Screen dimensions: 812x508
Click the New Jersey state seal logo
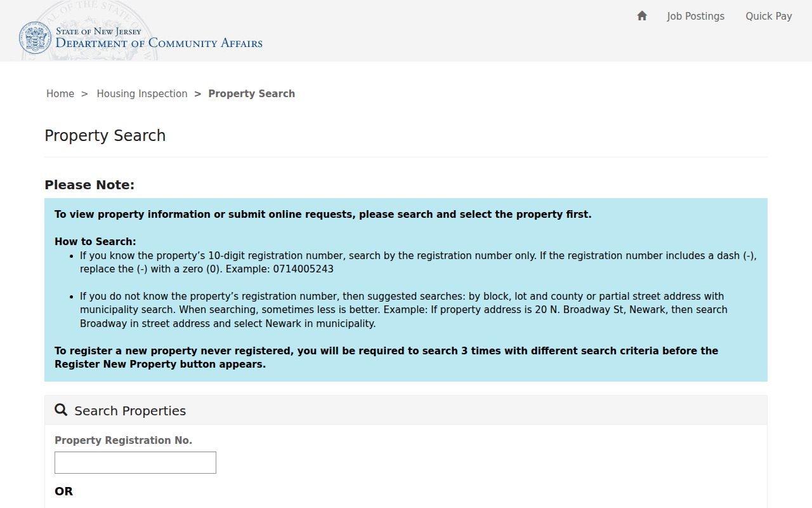(x=35, y=37)
